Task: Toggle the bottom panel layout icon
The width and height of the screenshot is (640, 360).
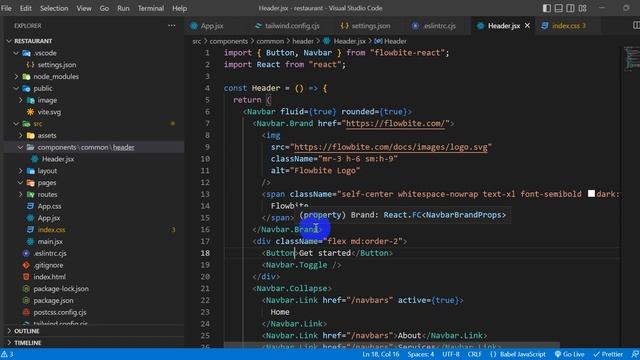Action: (x=558, y=8)
